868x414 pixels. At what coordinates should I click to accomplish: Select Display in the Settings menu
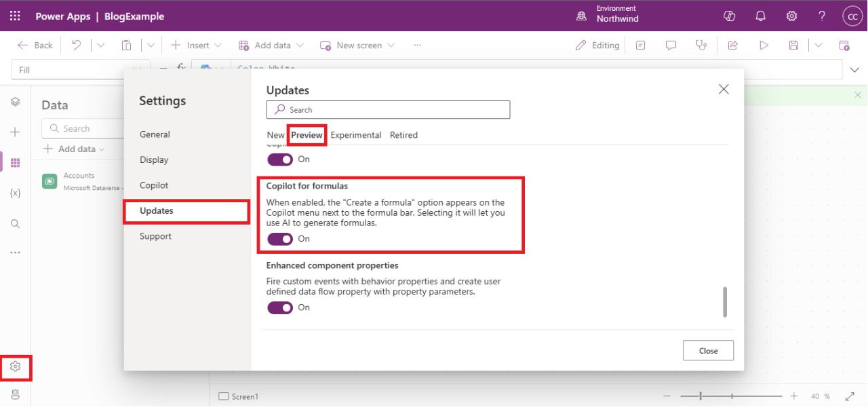(x=154, y=160)
